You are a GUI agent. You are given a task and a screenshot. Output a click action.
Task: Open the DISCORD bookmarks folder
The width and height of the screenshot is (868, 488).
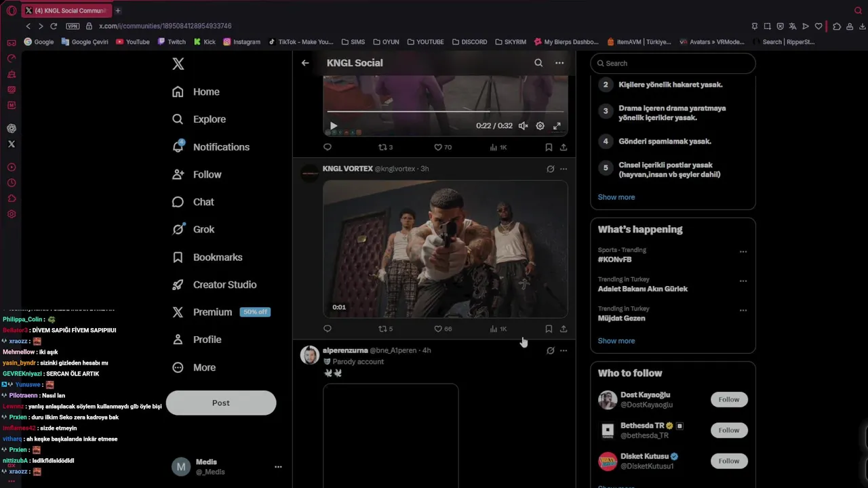point(469,41)
